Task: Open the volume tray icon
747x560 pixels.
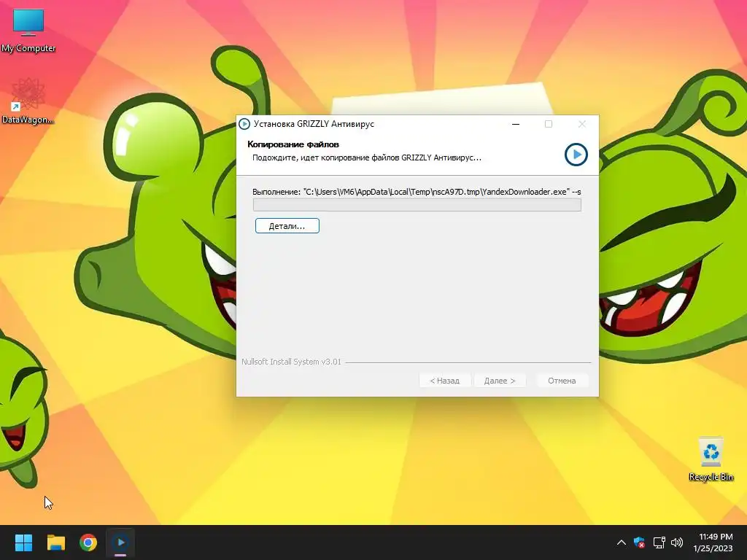Action: [676, 542]
